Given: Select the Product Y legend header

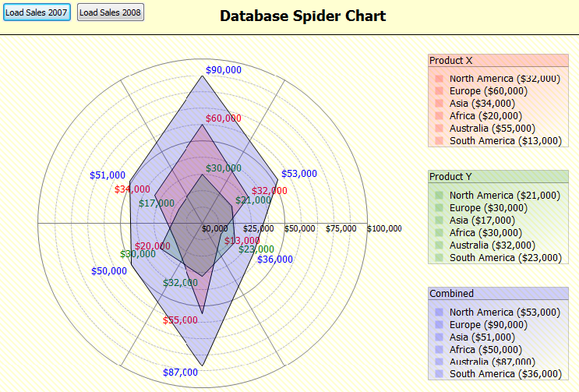Looking at the screenshot, I should click(498, 177).
